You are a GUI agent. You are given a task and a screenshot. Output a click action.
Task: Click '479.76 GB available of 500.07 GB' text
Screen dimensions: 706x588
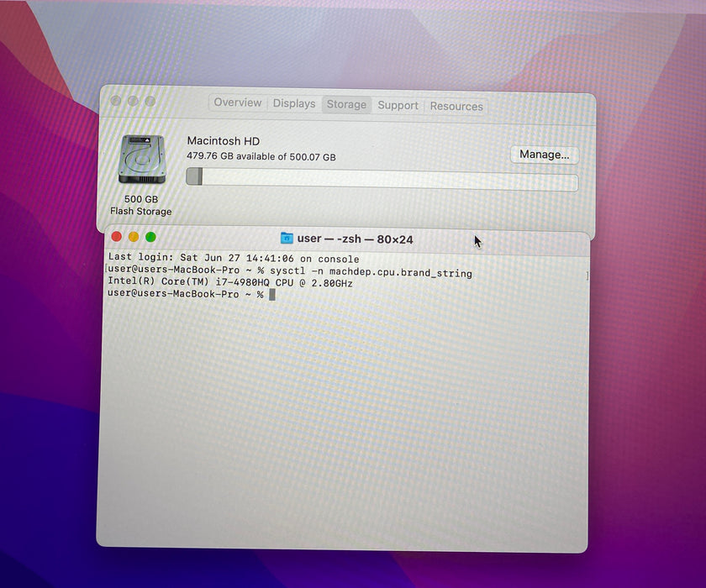(261, 156)
